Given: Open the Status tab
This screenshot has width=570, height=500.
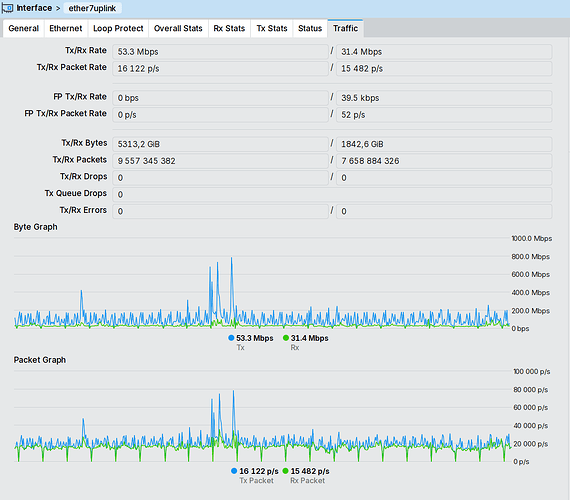Looking at the screenshot, I should click(310, 28).
